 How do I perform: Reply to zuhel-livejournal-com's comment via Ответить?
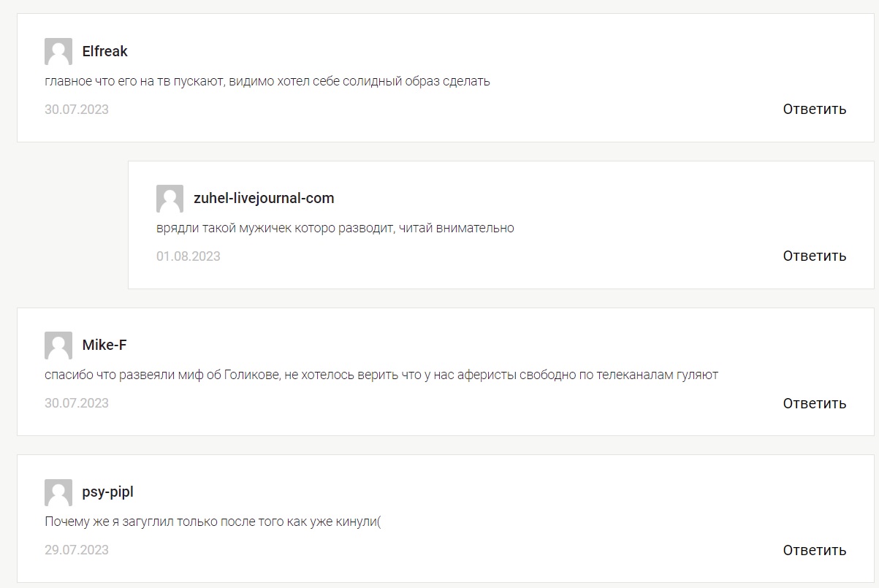pos(815,256)
